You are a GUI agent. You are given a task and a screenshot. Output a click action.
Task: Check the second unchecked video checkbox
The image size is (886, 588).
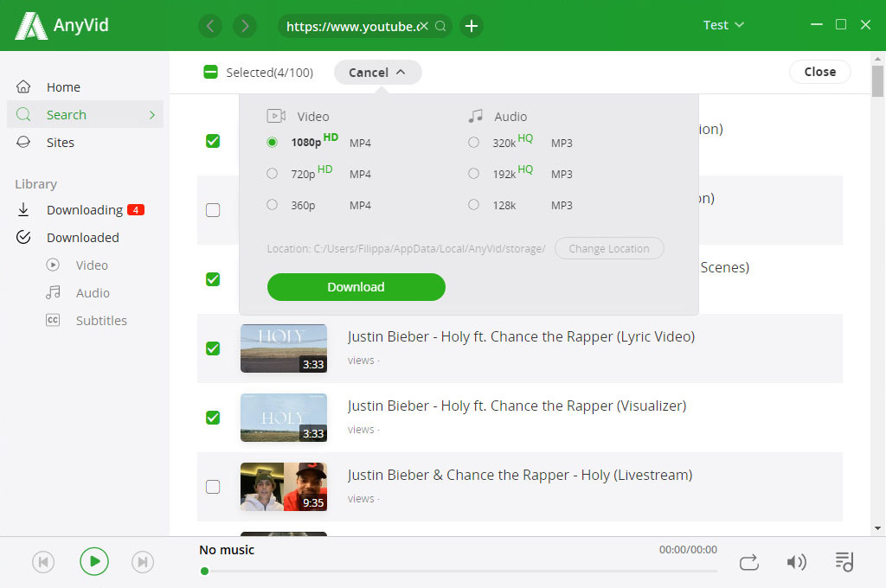point(213,210)
